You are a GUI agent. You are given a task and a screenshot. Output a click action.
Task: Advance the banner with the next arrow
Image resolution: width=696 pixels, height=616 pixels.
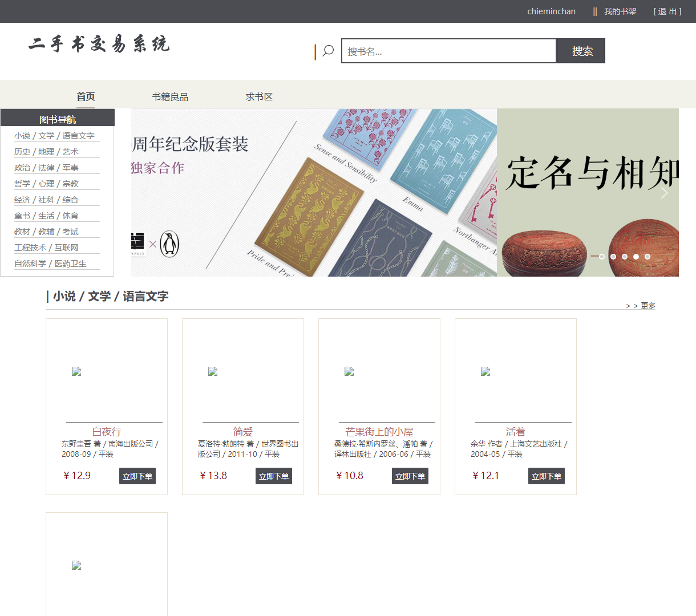pyautogui.click(x=664, y=193)
